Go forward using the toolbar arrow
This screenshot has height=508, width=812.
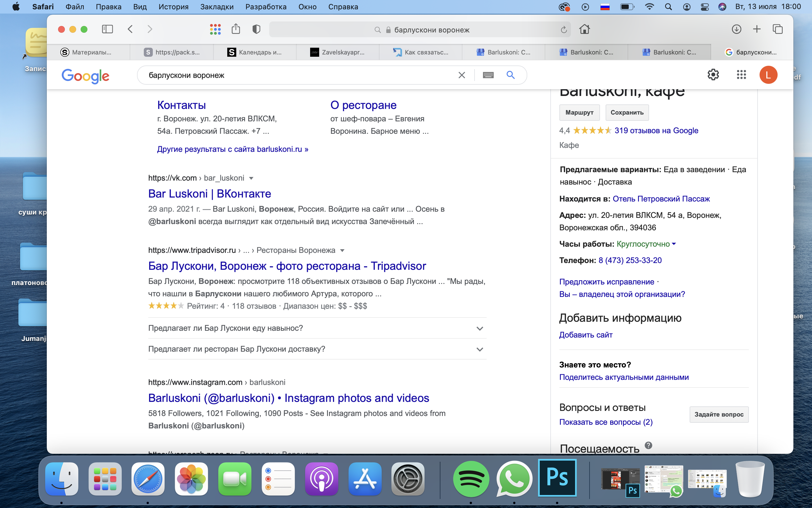(x=150, y=29)
